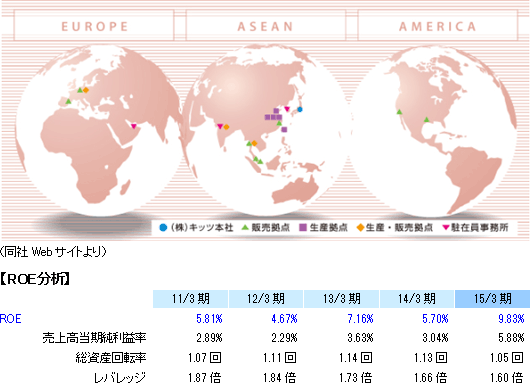Select the purple square marker near Taiwan
The width and height of the screenshot is (530, 383).
[x=284, y=129]
